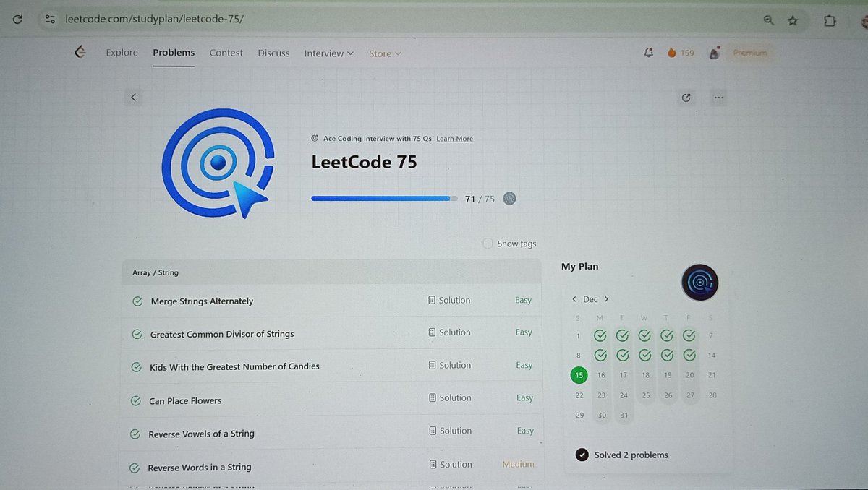The height and width of the screenshot is (490, 868).
Task: Select day 31 in the calendar
Action: pos(624,416)
